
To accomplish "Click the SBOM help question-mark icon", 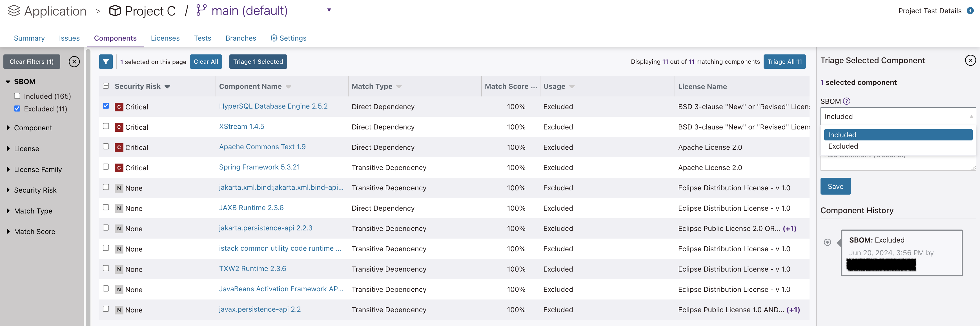I will pos(846,101).
